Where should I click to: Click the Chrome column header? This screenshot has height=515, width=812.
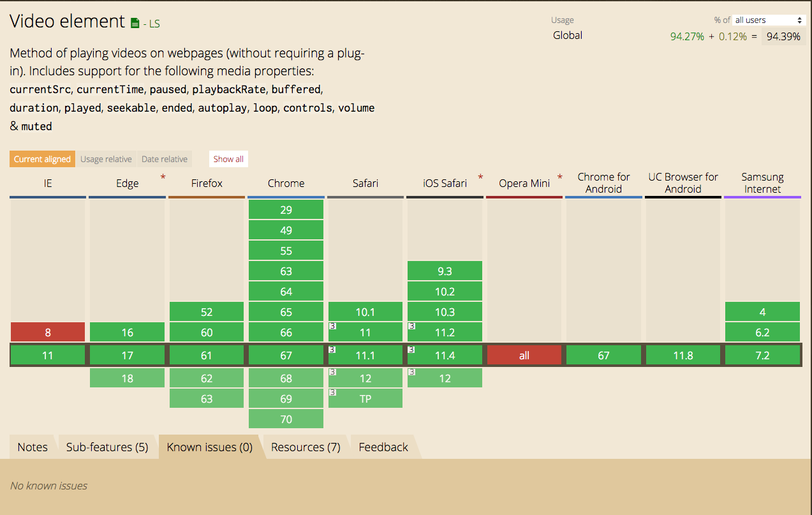(x=286, y=183)
